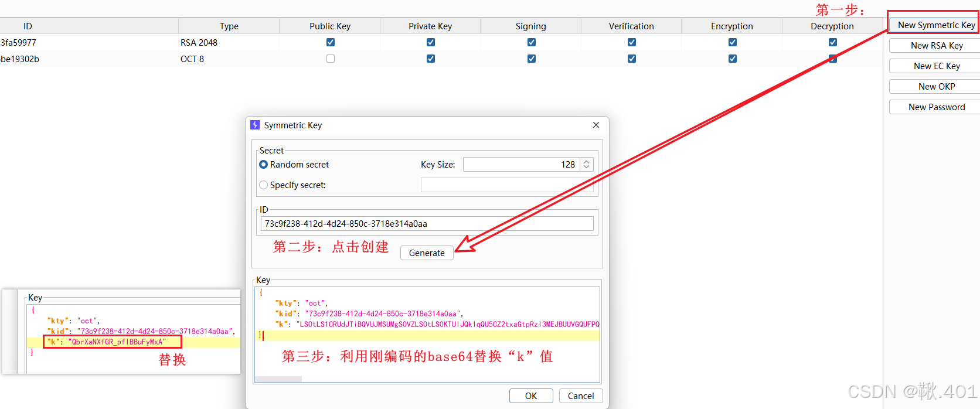Toggle Public Key checkbox for be19302b
980x409 pixels.
coord(331,59)
